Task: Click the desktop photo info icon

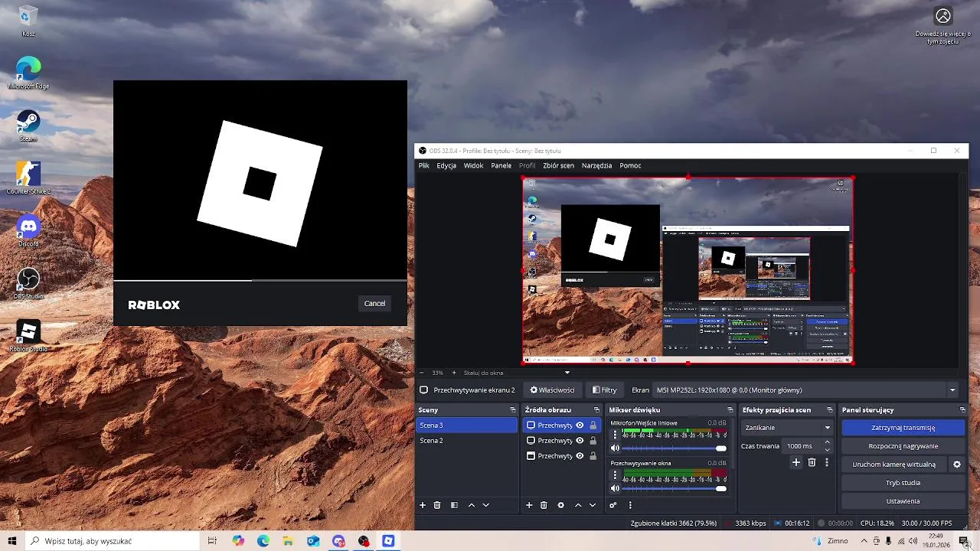Action: 943,16
